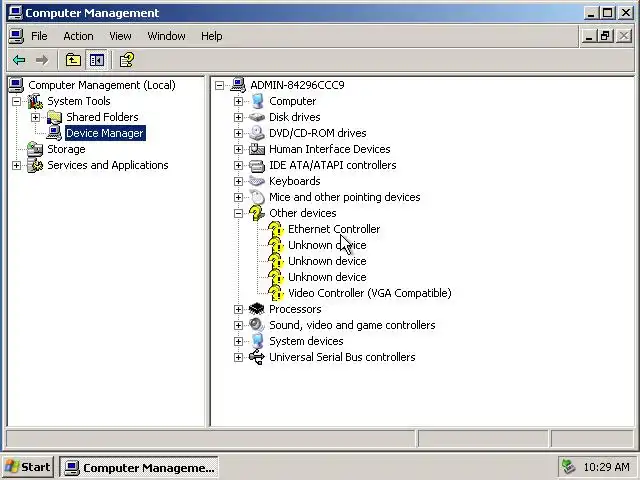Collapse the ADMIN-84296CCC9 root node
Viewport: 640px width, 480px height.
pyautogui.click(x=220, y=85)
